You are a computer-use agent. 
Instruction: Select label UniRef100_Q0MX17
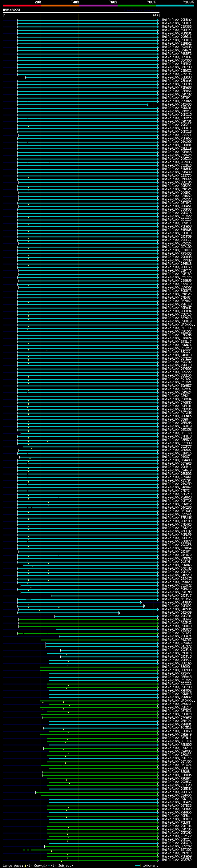pyautogui.click(x=177, y=111)
